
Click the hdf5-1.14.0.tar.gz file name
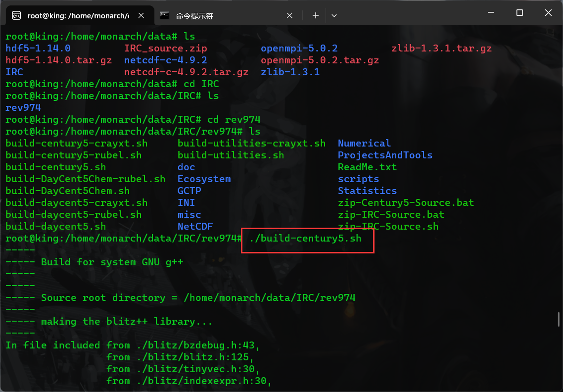(58, 60)
